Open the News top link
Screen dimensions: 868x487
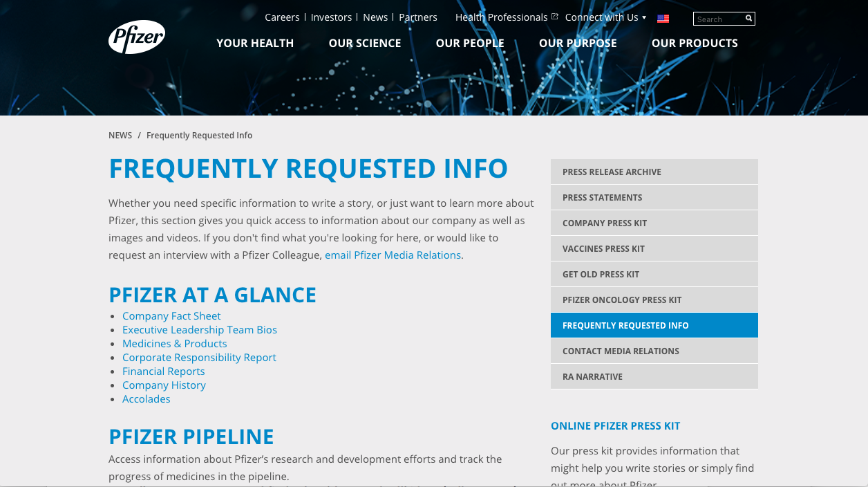(375, 17)
